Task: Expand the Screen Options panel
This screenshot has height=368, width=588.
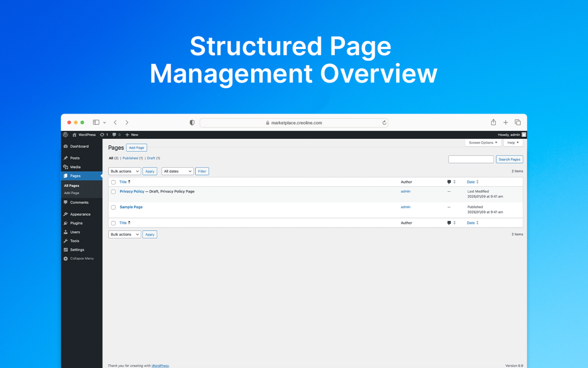Action: (483, 143)
